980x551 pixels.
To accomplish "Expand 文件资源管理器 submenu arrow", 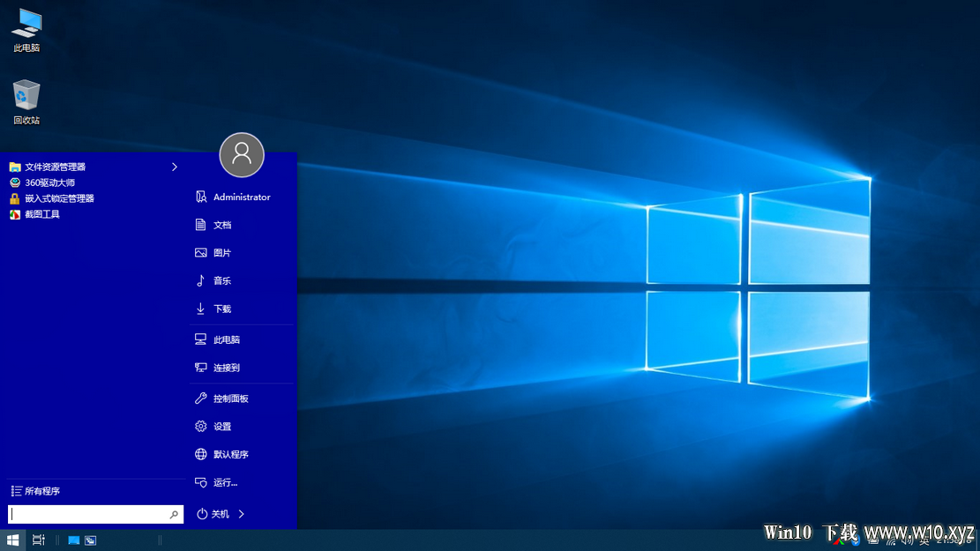I will click(175, 167).
